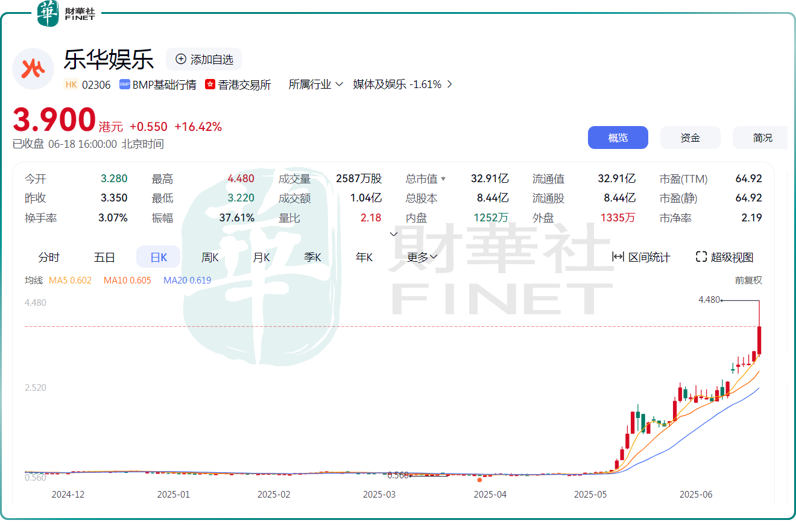Click the 内盘 value 1252万
Screen dimensions: 796x532
click(x=491, y=218)
